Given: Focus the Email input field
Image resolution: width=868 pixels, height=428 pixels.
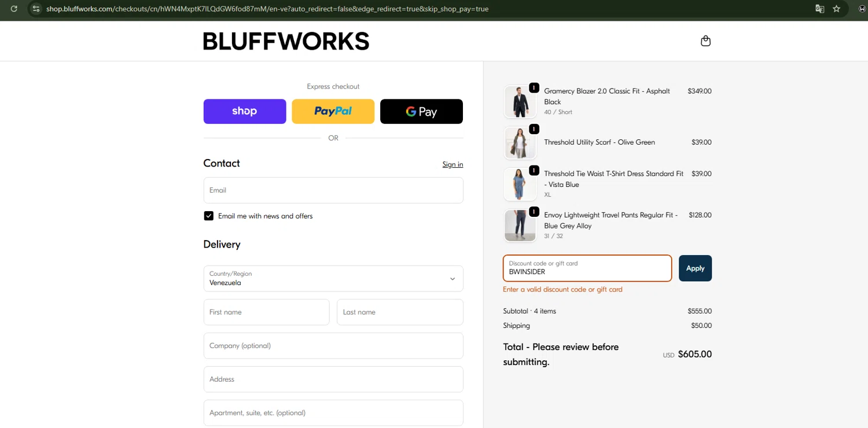Looking at the screenshot, I should 333,190.
